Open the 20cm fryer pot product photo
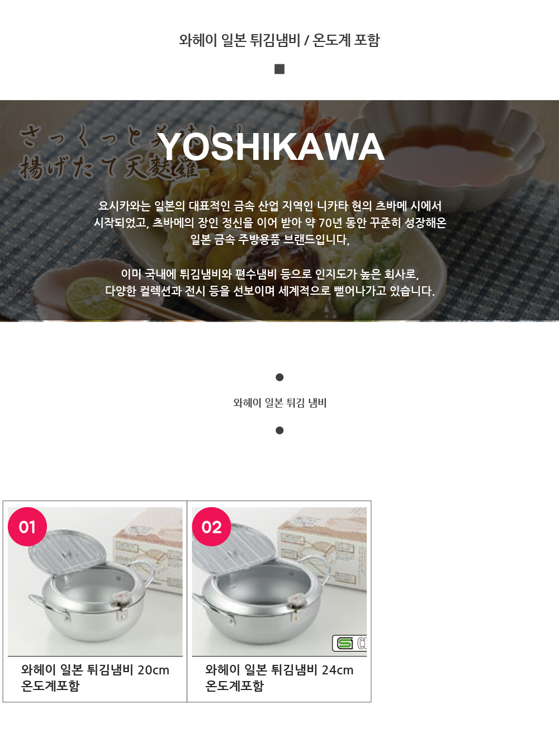This screenshot has height=756, width=559. pos(95,582)
